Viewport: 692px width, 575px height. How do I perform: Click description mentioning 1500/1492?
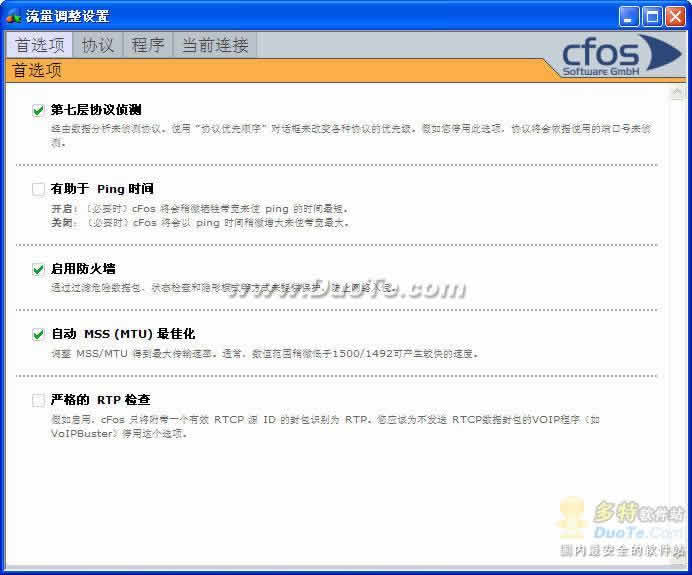265,353
